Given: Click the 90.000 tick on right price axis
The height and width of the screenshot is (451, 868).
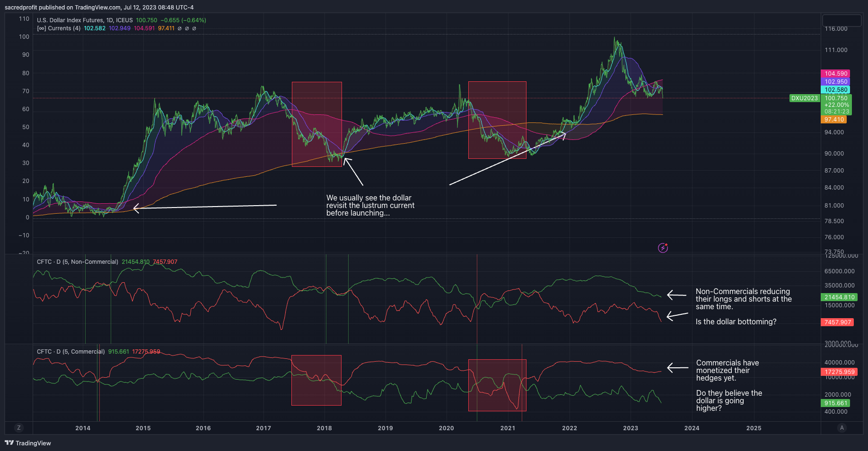Looking at the screenshot, I should click(x=834, y=154).
